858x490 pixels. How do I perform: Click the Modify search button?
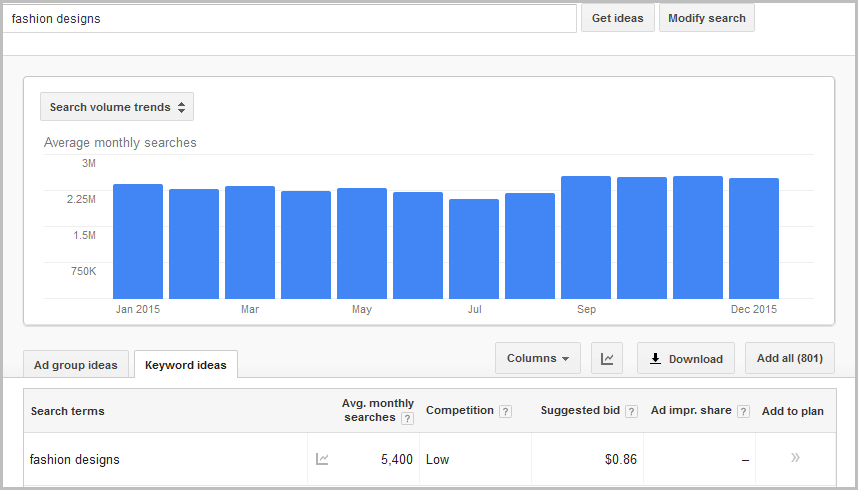[x=706, y=18]
